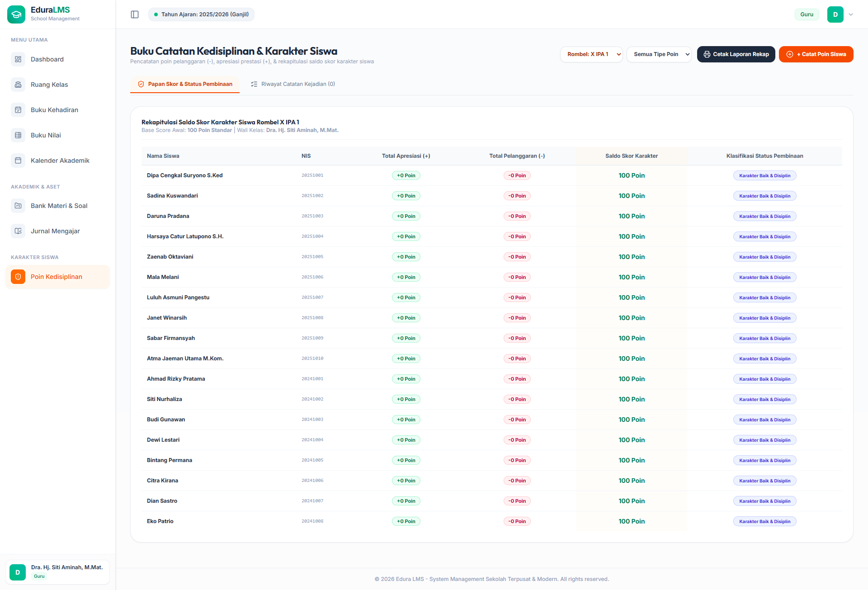
Task: Click the Total Pelanggaran (-) column header
Action: (517, 156)
